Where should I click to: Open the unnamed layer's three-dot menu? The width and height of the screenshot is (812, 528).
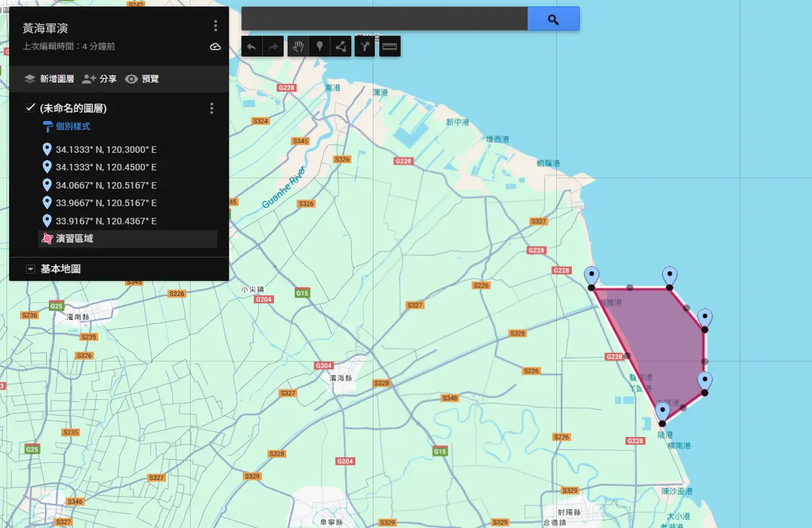click(x=211, y=109)
